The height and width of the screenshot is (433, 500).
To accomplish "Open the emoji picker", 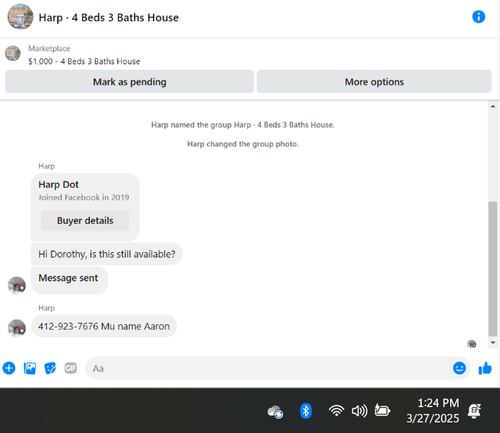I will (x=459, y=368).
